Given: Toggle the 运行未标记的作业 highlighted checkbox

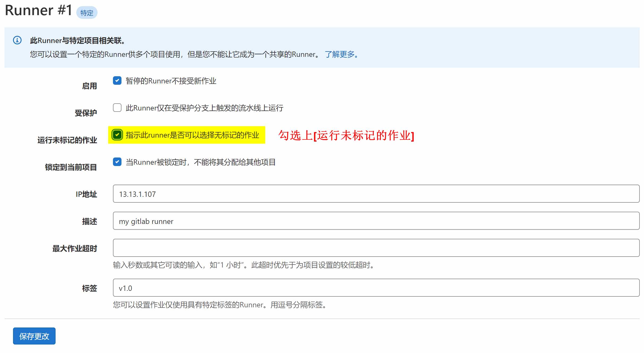Looking at the screenshot, I should click(x=117, y=135).
